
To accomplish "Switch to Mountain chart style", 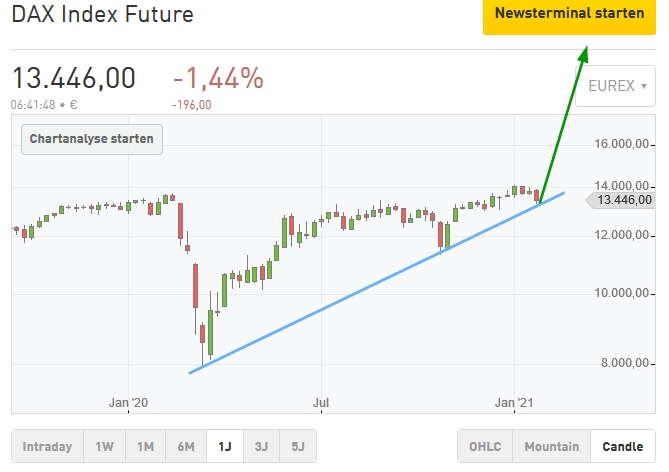I will (x=552, y=447).
